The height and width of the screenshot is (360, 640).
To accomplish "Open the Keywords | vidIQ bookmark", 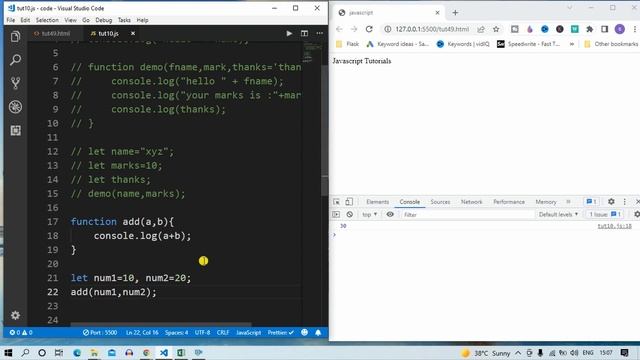I will point(463,44).
